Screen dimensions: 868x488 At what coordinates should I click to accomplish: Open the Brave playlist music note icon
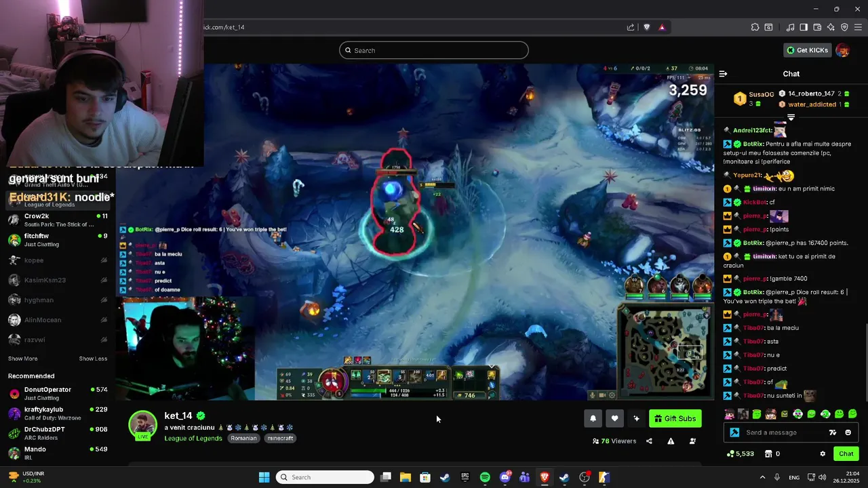tap(790, 27)
